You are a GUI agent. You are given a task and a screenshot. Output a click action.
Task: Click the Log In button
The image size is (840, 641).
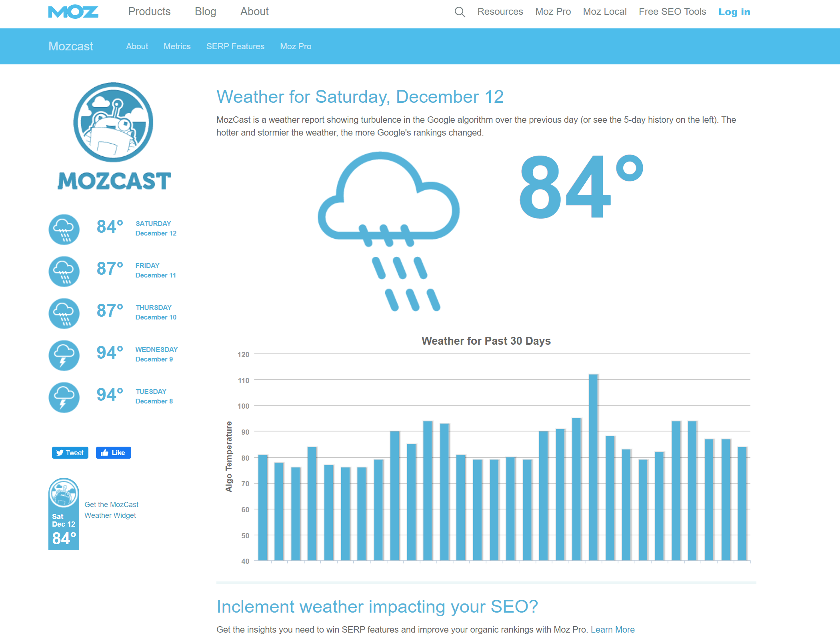(736, 12)
